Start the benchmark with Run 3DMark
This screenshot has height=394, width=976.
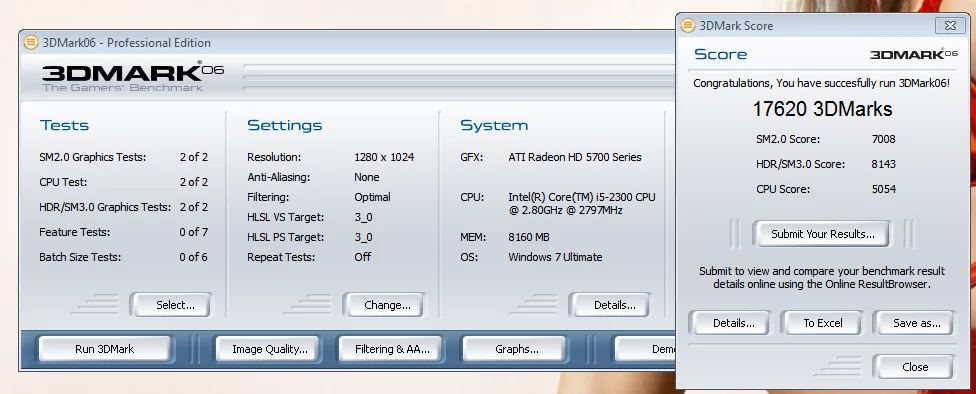105,349
